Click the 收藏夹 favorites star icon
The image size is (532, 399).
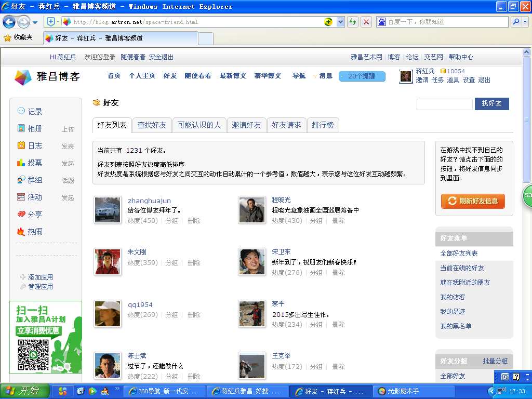coord(7,37)
